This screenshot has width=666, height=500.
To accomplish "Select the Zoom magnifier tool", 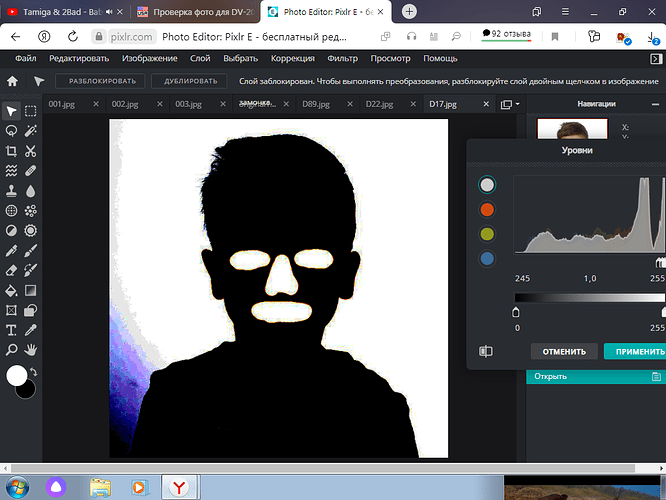I will tap(11, 350).
